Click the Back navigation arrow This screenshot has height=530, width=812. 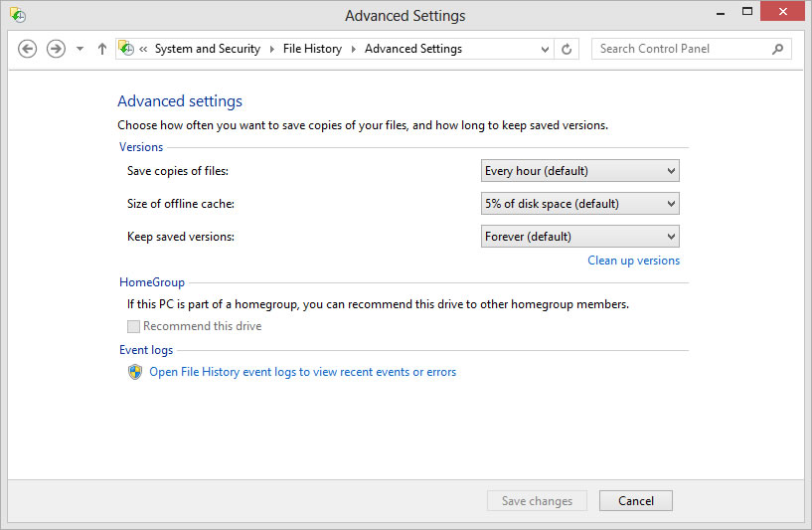(x=28, y=49)
